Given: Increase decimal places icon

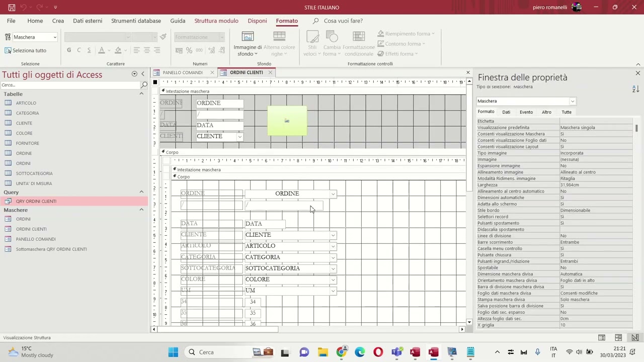Looking at the screenshot, I should (211, 50).
